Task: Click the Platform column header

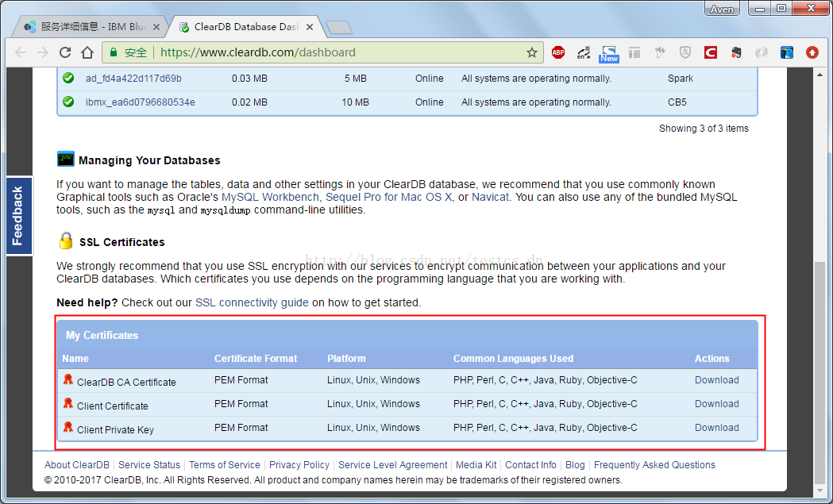Action: point(346,359)
